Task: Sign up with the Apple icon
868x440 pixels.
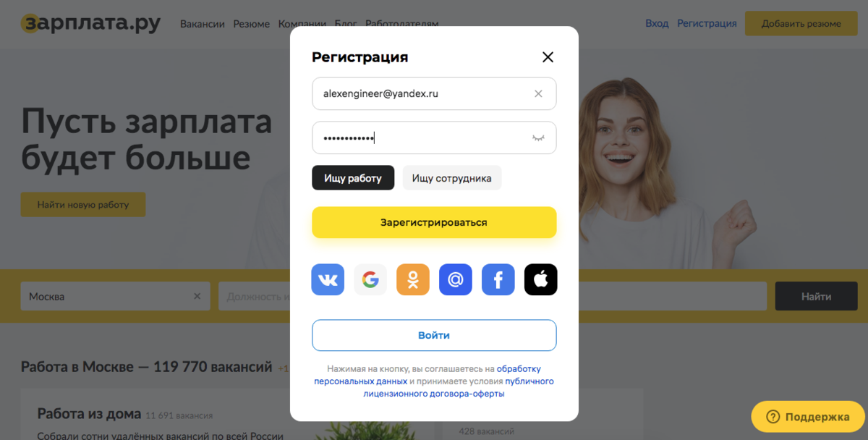Action: point(541,279)
